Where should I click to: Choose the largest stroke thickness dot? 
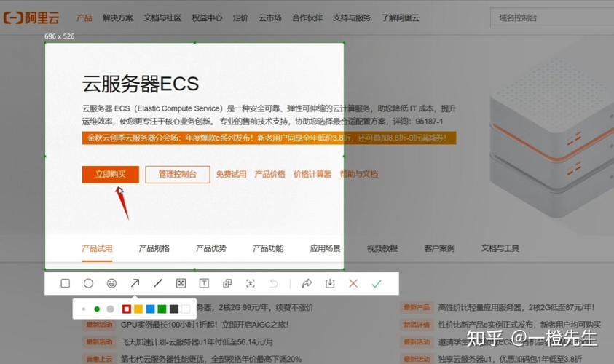pyautogui.click(x=111, y=309)
